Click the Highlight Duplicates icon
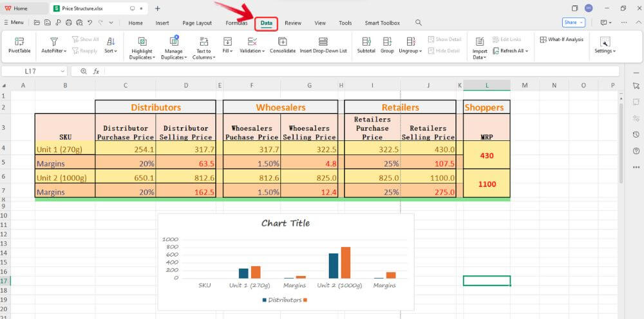This screenshot has width=644, height=319. pyautogui.click(x=142, y=41)
